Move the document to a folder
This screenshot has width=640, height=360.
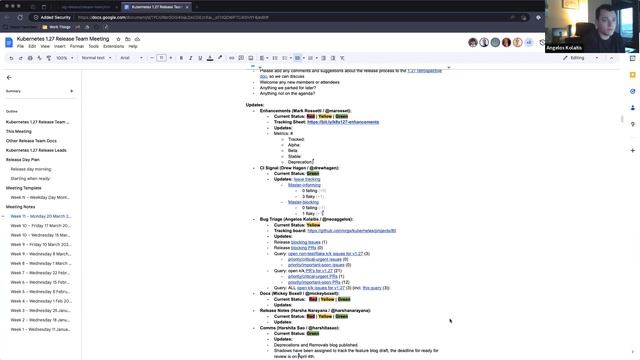128,39
